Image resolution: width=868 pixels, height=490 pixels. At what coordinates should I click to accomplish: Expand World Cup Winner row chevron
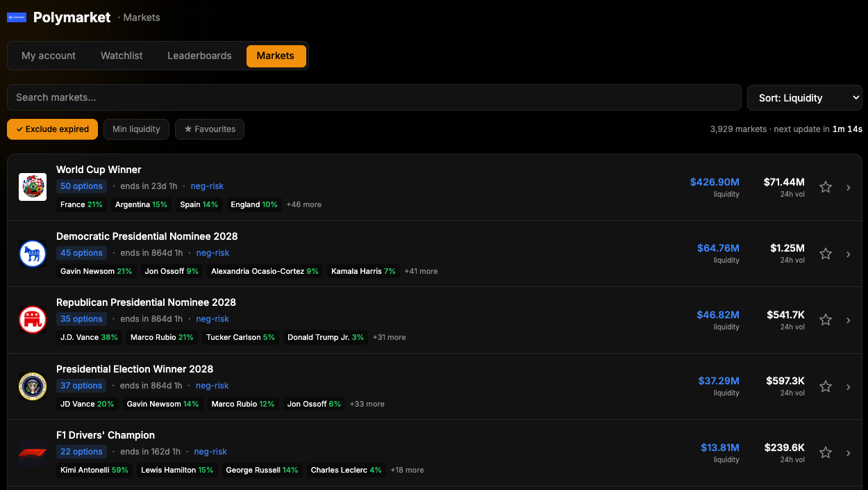pos(849,187)
